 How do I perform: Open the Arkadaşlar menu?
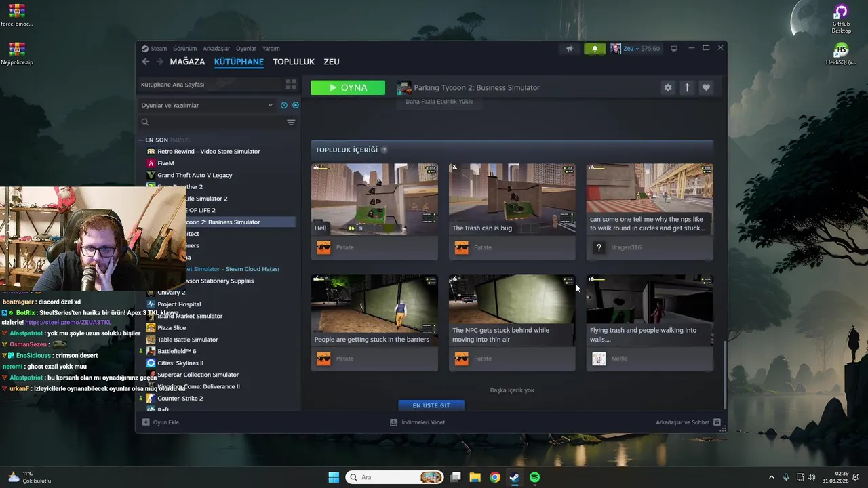(x=216, y=49)
